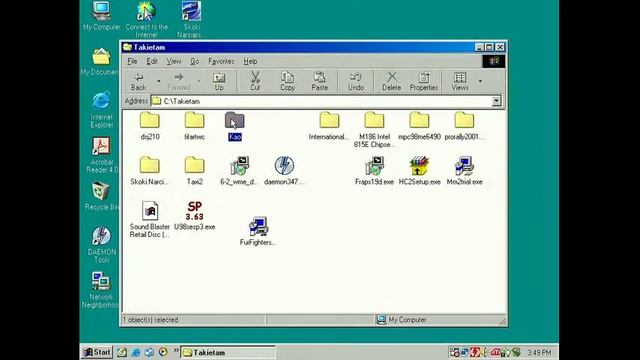
Task: Select the FurFighters file icon
Action: [258, 231]
